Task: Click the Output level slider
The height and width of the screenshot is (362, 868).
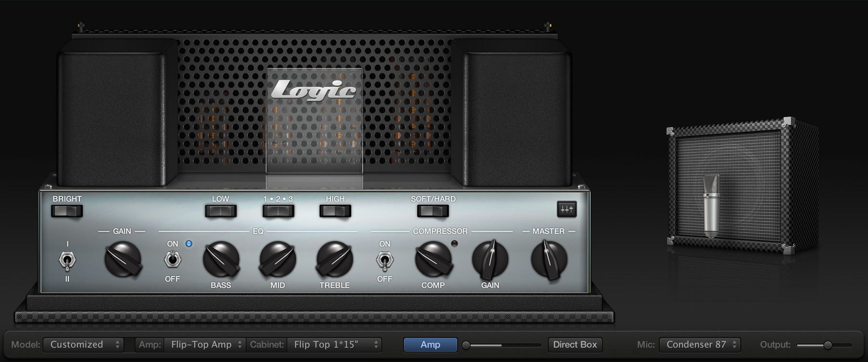Action: [824, 345]
